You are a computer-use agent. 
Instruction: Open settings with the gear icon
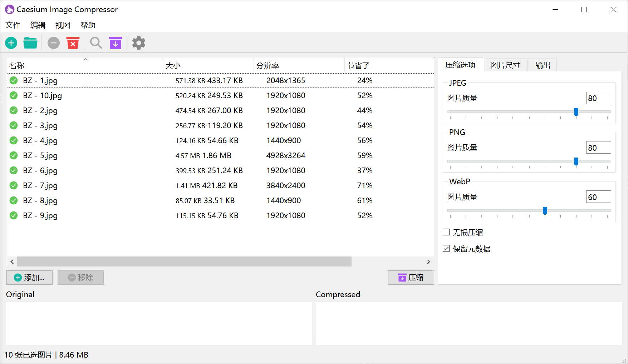(139, 43)
